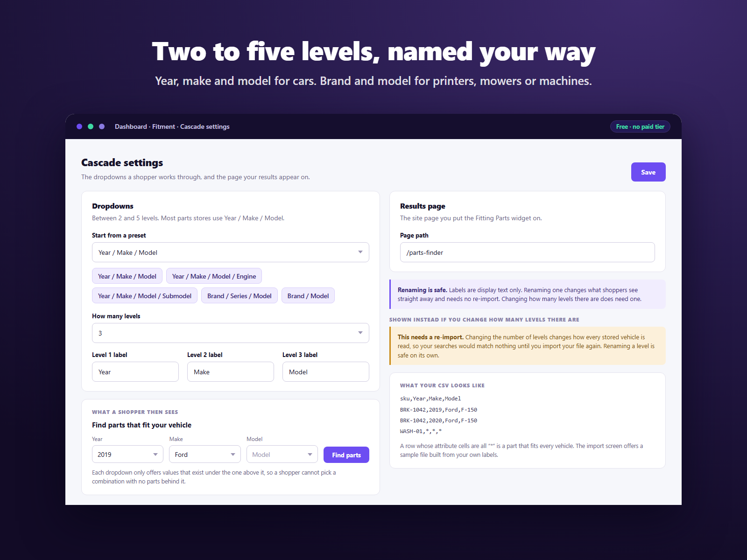Save the cascade settings
The image size is (747, 560).
pyautogui.click(x=648, y=172)
